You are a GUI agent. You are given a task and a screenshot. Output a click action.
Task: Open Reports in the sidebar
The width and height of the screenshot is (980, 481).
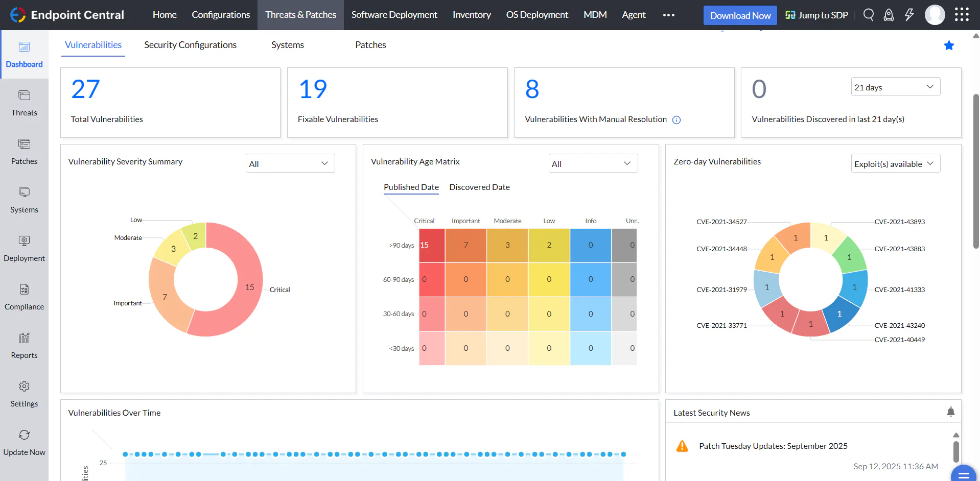coord(24,346)
